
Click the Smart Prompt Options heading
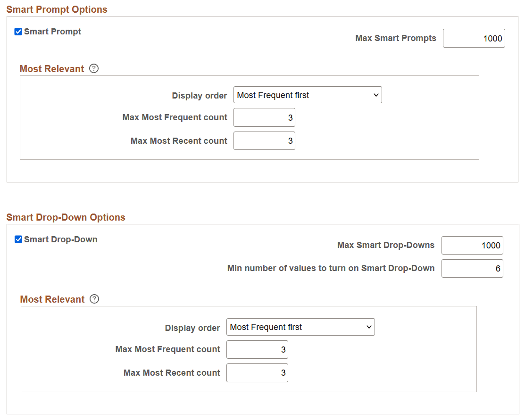pos(57,9)
